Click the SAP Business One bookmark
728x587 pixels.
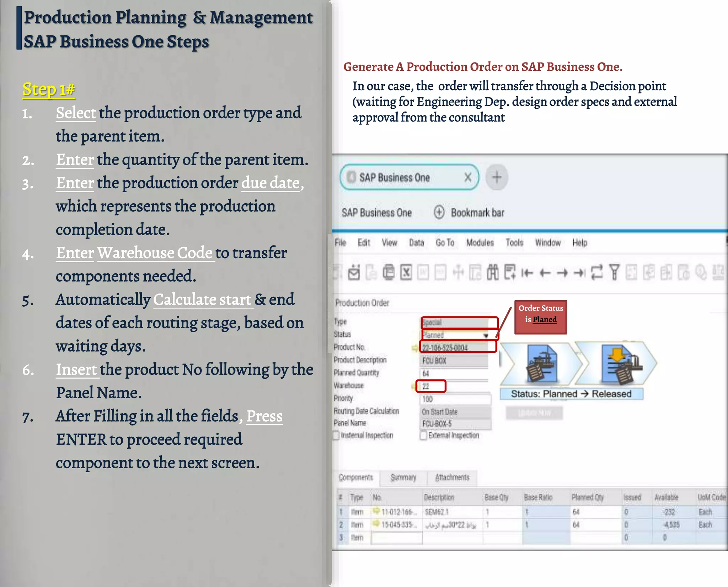377,213
